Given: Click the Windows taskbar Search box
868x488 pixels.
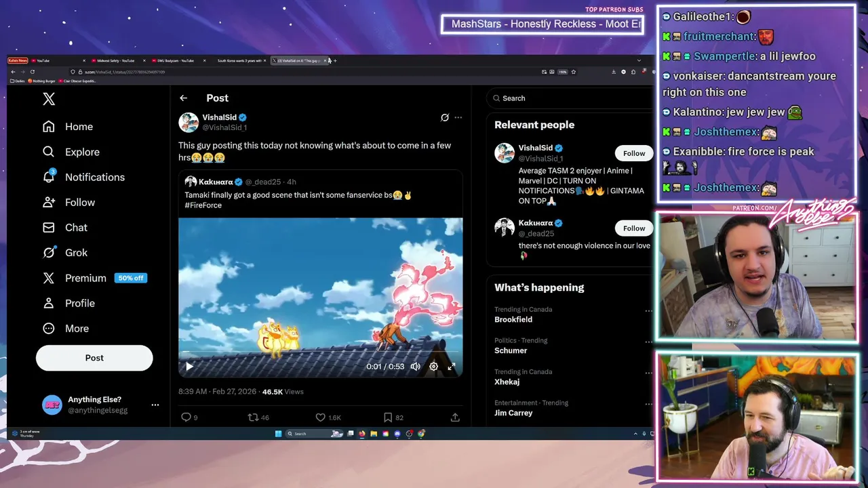Looking at the screenshot, I should tap(313, 434).
